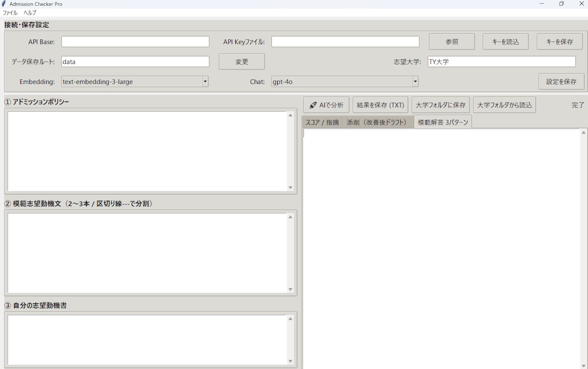This screenshot has height=369, width=588.
Task: Click the results output text area
Action: 441,249
